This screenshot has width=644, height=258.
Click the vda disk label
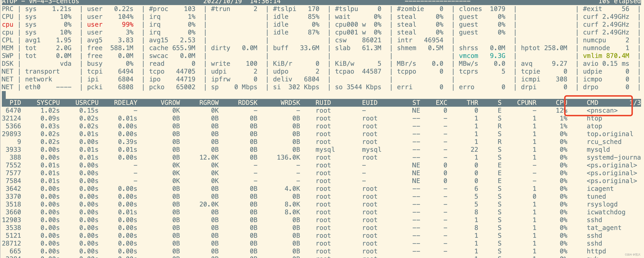coord(66,63)
